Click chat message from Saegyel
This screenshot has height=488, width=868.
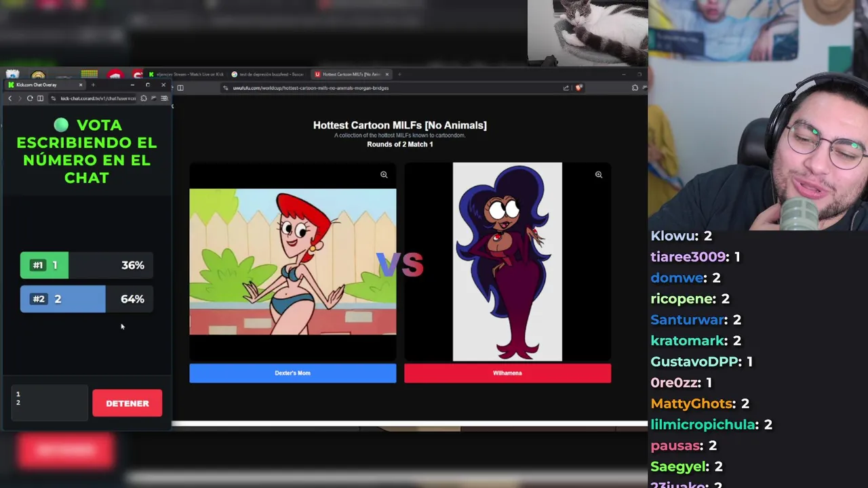687,467
